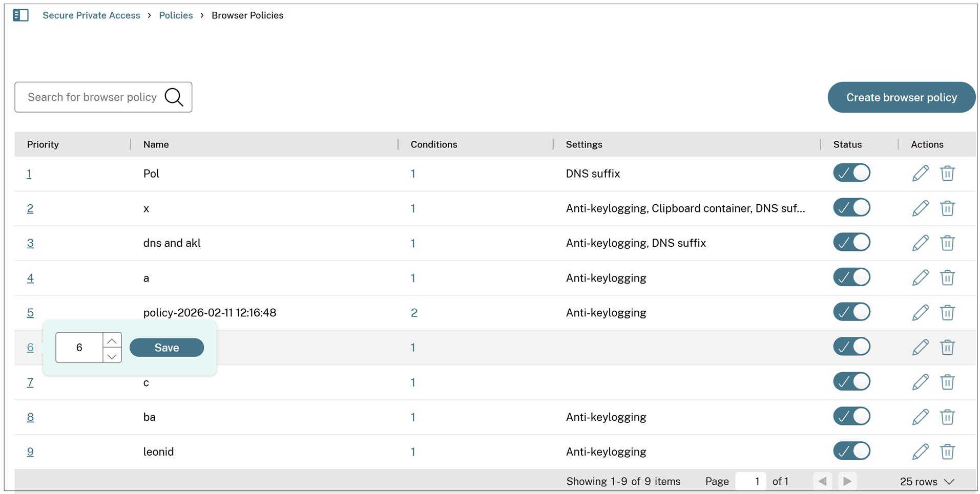The height and width of the screenshot is (494, 980).
Task: Toggle status of priority 6 policy
Action: 851,347
